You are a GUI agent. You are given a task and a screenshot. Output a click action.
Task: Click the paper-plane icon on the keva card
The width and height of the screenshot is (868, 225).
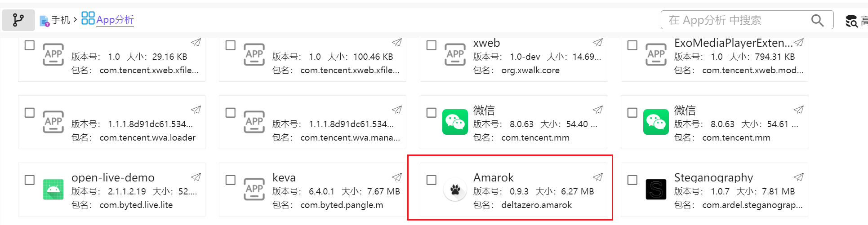coord(396,177)
